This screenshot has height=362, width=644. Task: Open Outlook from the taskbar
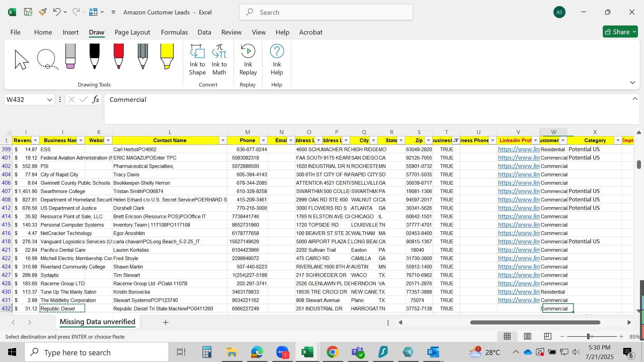[x=433, y=352]
